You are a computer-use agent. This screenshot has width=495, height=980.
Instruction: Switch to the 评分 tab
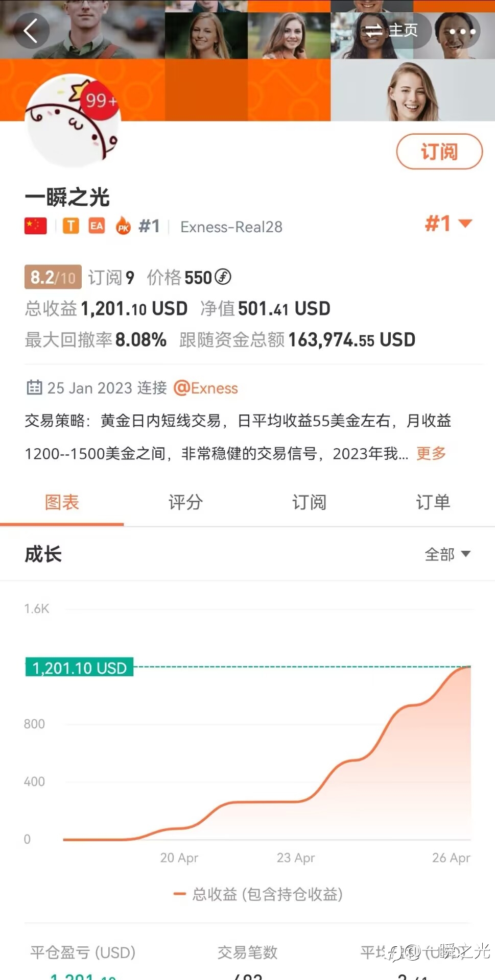185,503
